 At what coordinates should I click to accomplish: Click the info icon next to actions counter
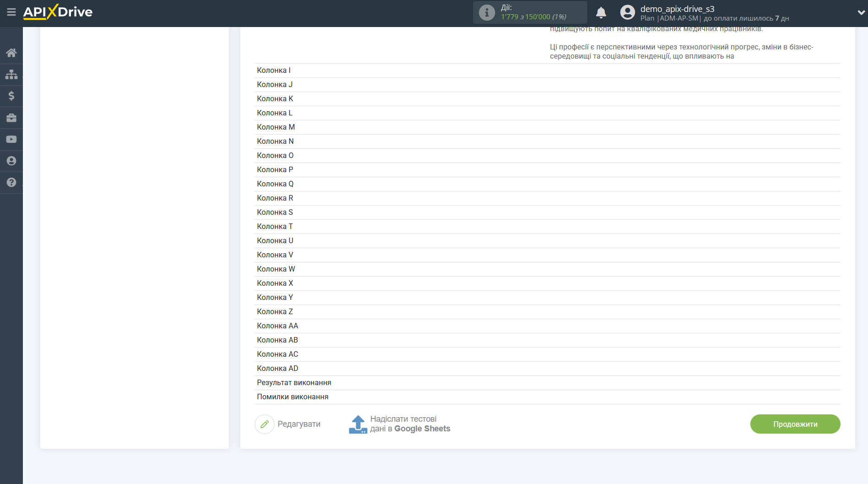[x=487, y=12]
